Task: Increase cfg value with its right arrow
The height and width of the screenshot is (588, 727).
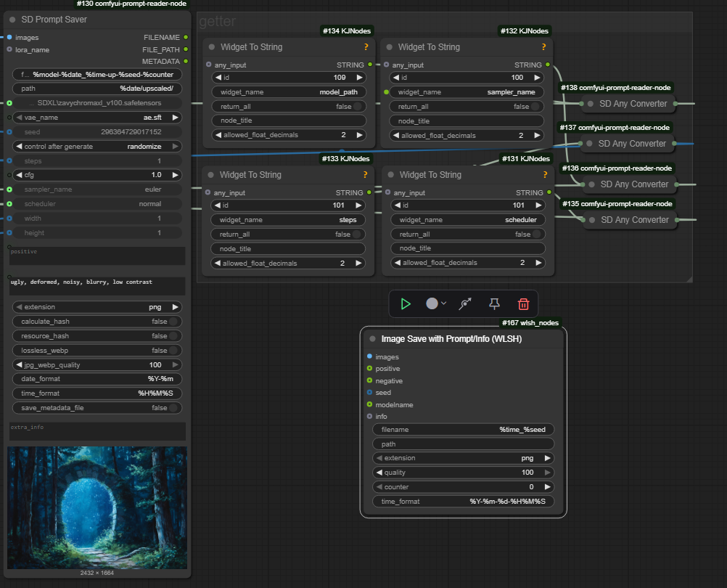Action: (x=176, y=175)
